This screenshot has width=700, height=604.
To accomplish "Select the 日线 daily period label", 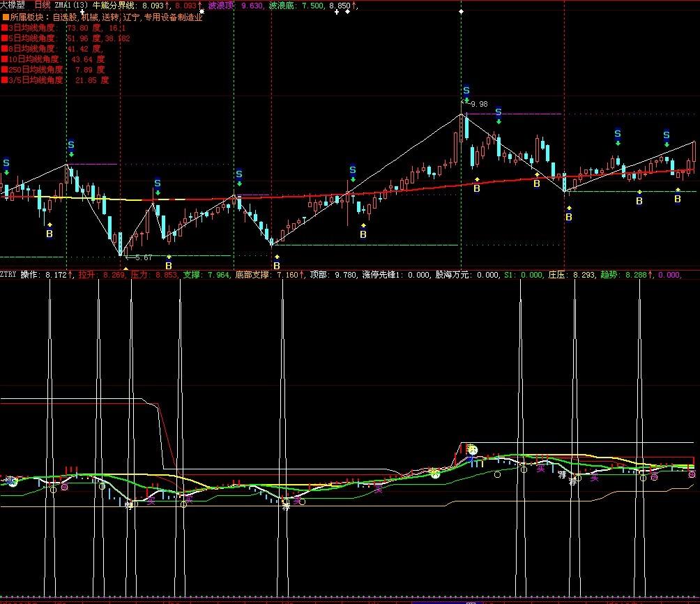I will pos(43,5).
